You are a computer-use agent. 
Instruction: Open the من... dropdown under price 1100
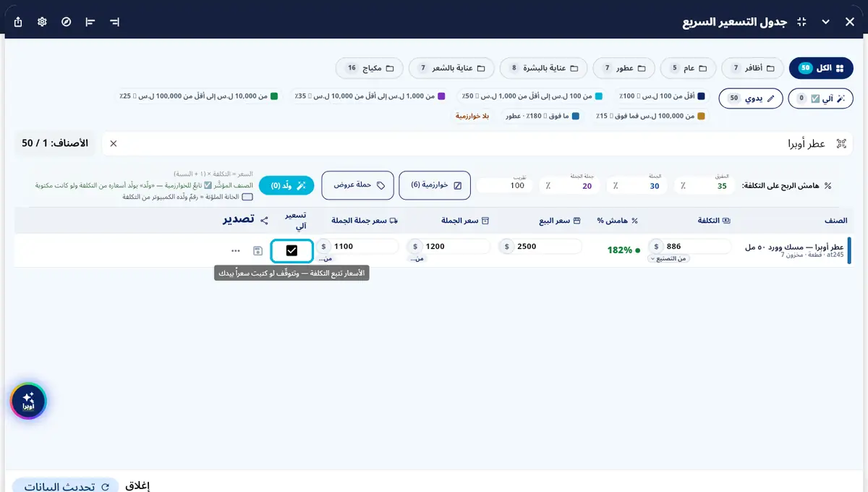[x=327, y=258]
